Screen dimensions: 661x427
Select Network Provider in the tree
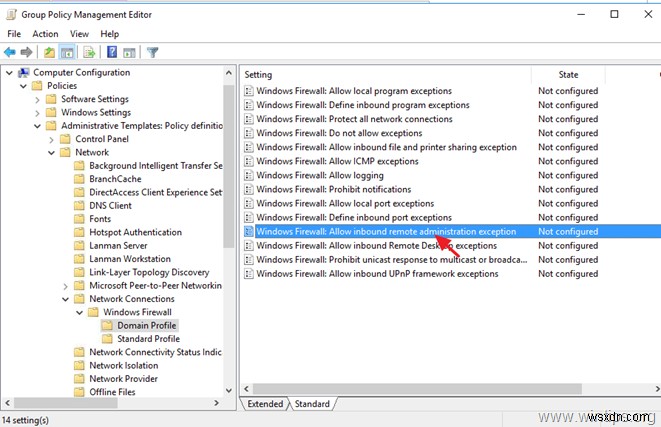124,379
